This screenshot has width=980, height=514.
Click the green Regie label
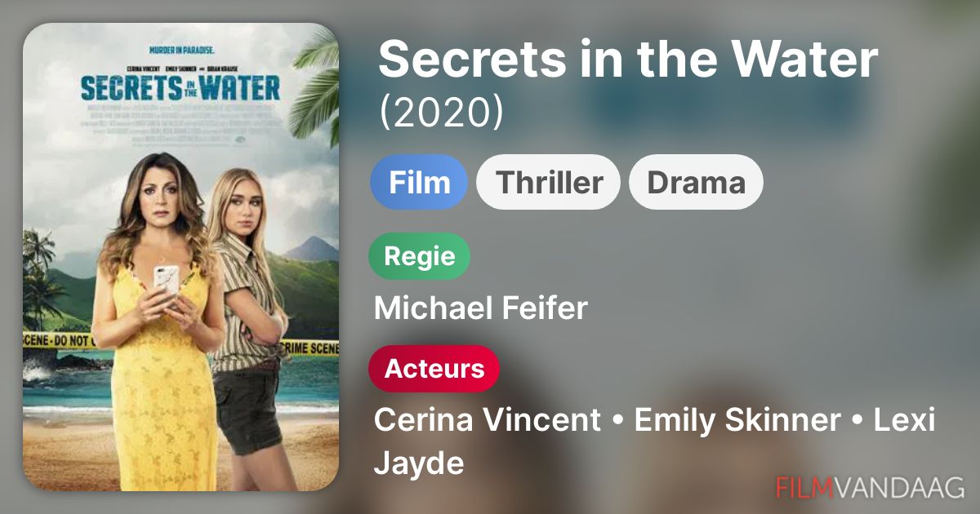click(420, 256)
